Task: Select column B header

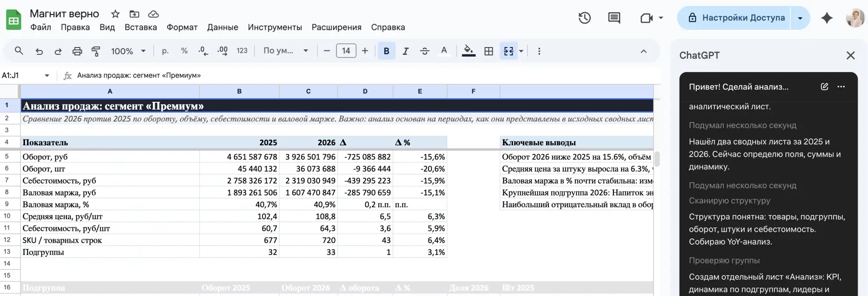Action: pyautogui.click(x=239, y=91)
